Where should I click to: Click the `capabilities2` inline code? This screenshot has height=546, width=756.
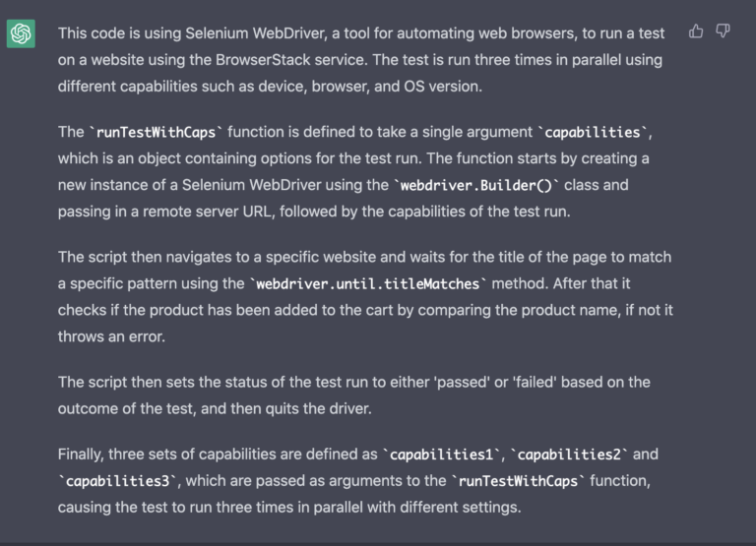click(x=569, y=455)
